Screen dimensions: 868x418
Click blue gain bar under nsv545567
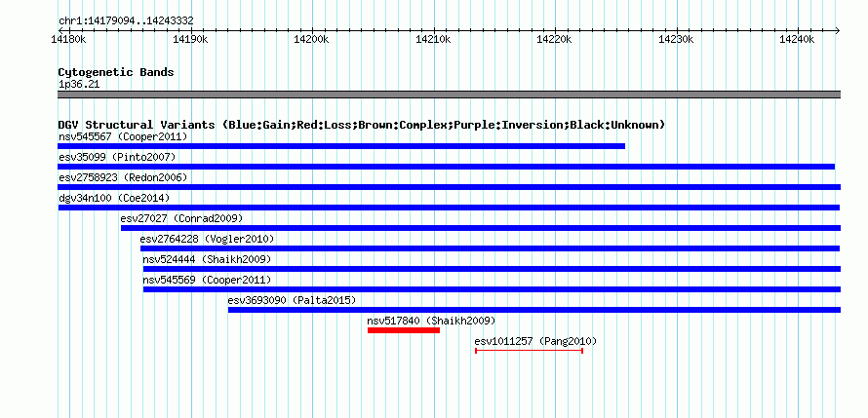tap(341, 146)
